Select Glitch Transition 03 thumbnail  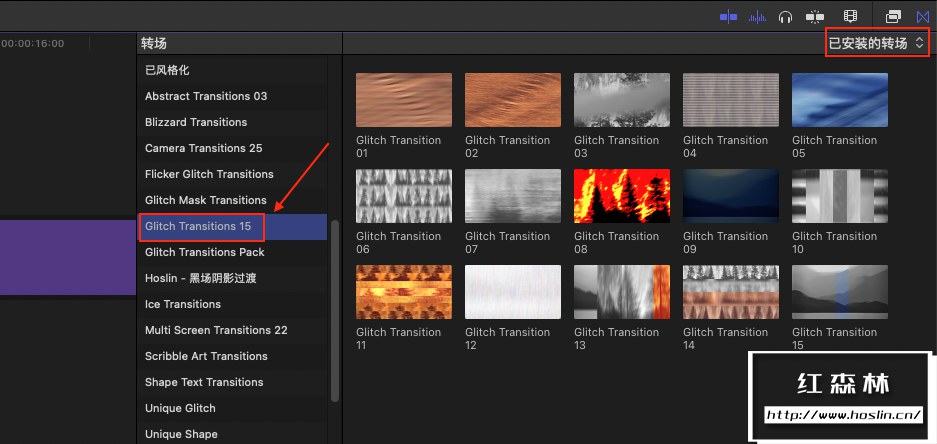click(621, 100)
